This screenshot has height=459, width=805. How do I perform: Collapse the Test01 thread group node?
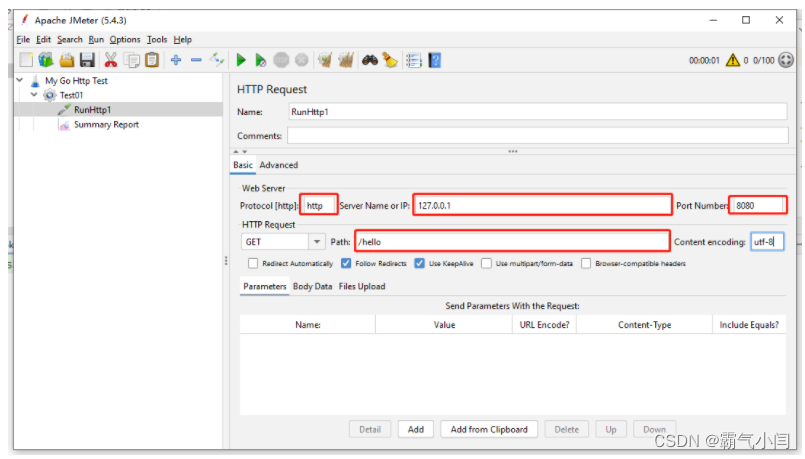[34, 95]
